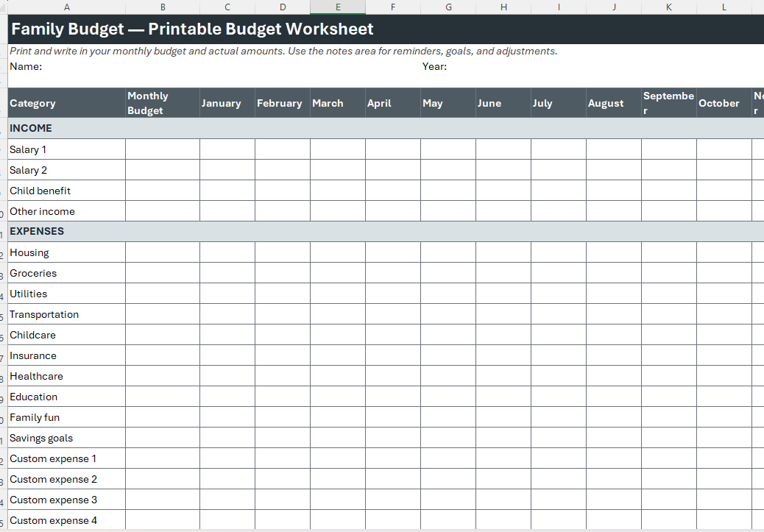Select column D header
This screenshot has width=764, height=532.
[283, 7]
